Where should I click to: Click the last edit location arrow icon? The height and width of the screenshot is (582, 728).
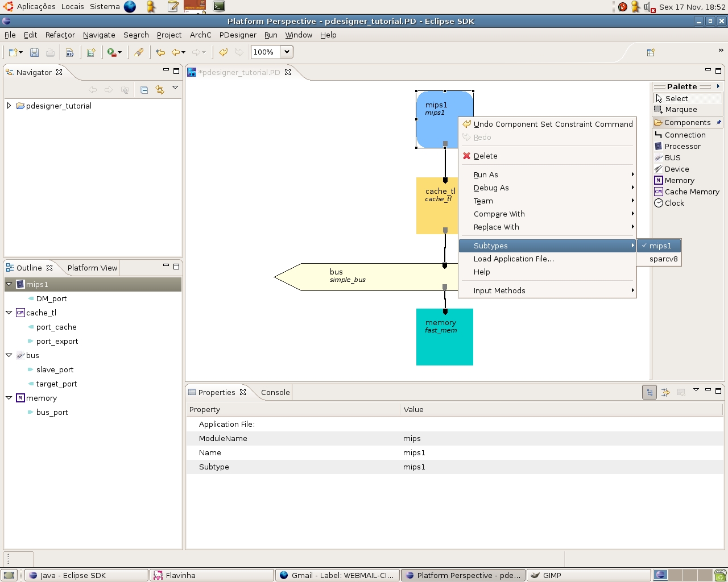[x=160, y=52]
